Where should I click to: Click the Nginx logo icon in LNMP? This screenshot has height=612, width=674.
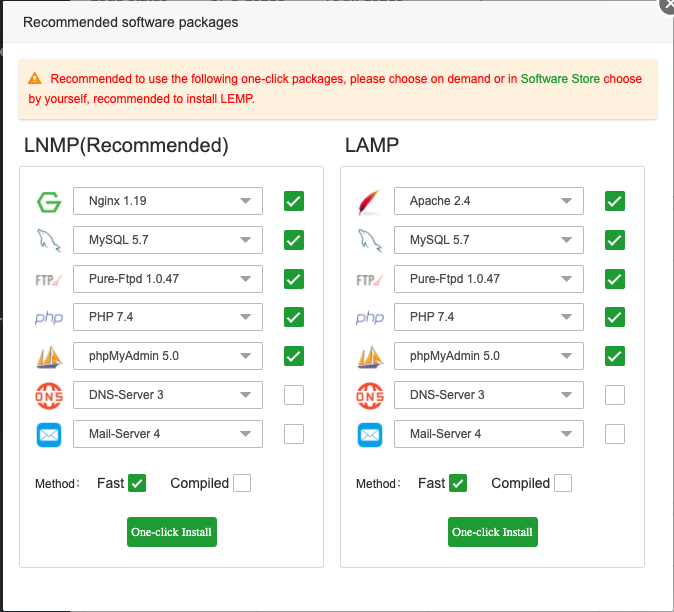48,202
